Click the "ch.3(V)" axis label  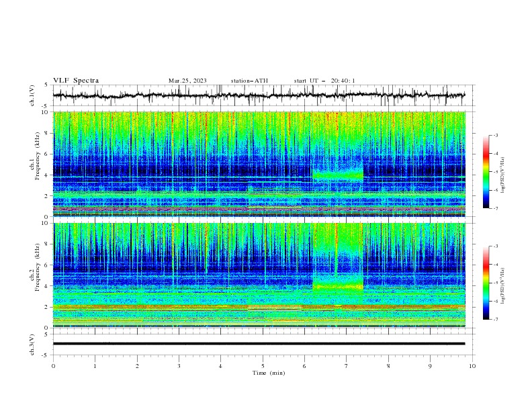32,345
